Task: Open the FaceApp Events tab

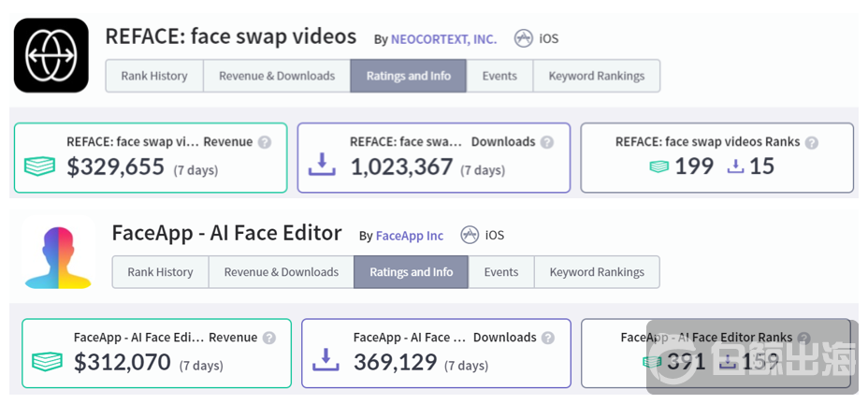Action: pyautogui.click(x=500, y=272)
